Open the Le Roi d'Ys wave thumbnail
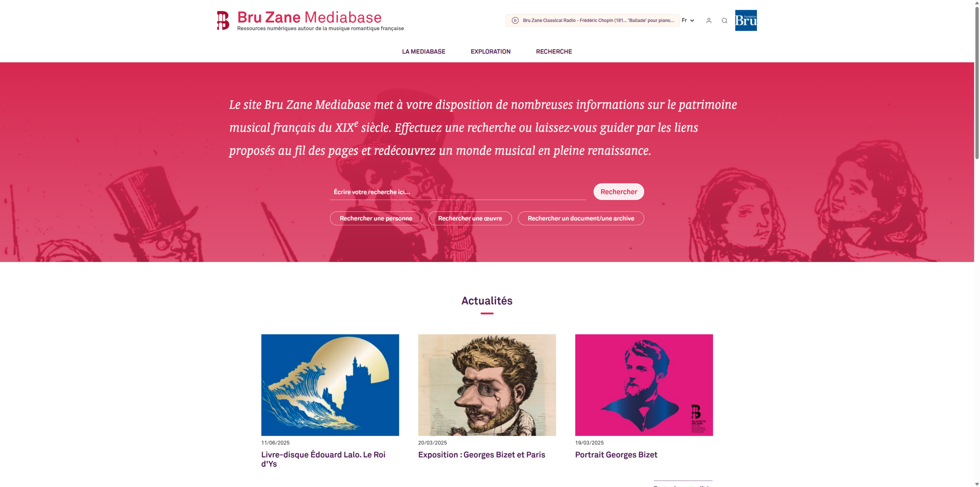This screenshot has width=980, height=487. coord(330,385)
